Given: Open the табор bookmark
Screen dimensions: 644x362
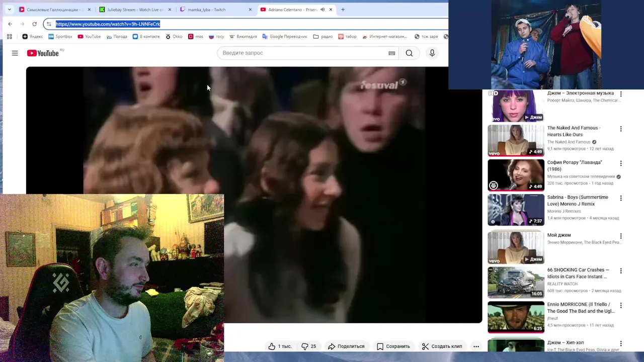Looking at the screenshot, I should [347, 36].
